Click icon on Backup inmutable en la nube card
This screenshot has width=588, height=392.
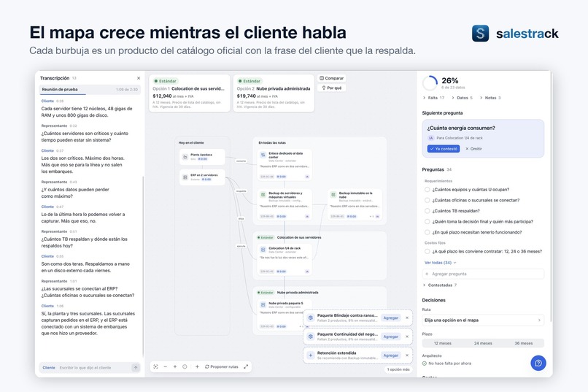[333, 195]
